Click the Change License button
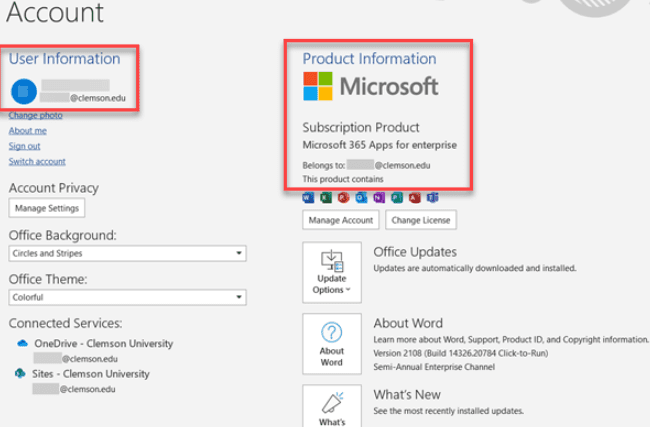 click(x=420, y=220)
